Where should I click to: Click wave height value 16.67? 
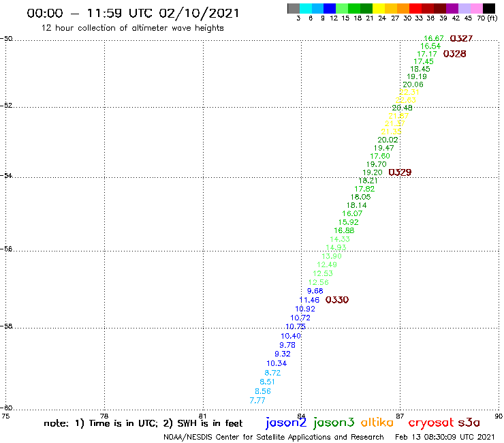tap(434, 38)
